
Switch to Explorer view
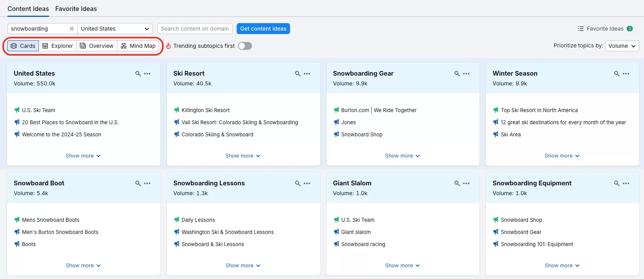[58, 46]
